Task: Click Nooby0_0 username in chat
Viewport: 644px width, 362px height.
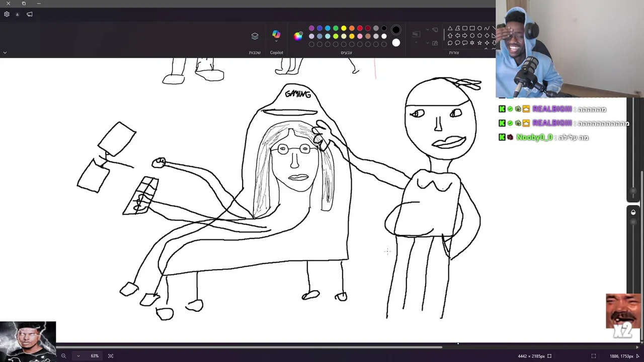Action: click(x=534, y=137)
